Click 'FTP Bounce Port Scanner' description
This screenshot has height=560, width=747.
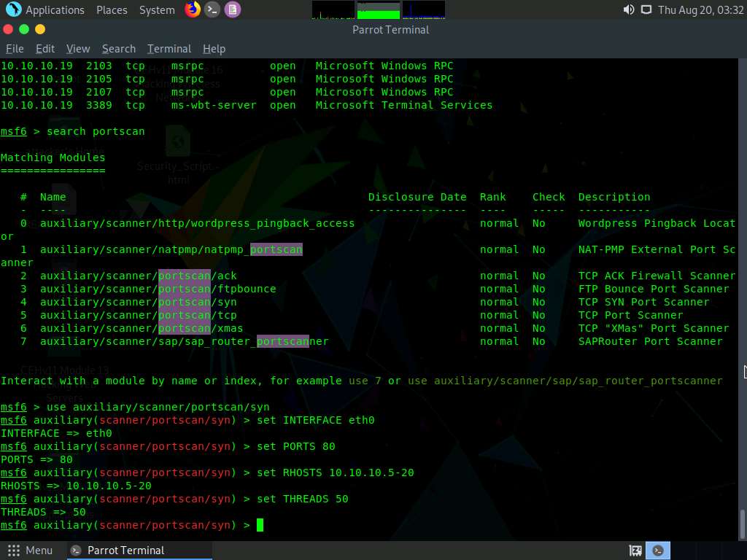[x=654, y=289]
